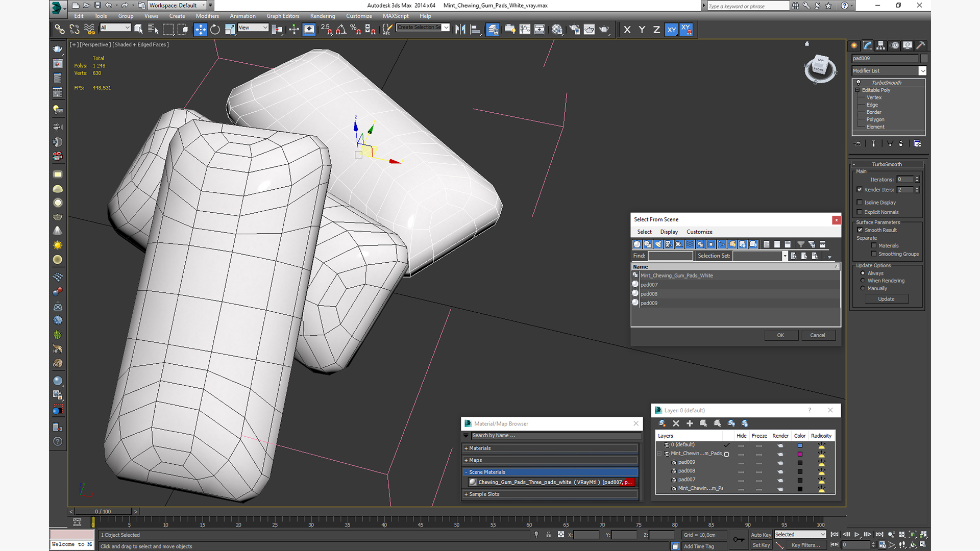Enable the Isoline Display checkbox
The width and height of the screenshot is (980, 551).
[x=860, y=203]
